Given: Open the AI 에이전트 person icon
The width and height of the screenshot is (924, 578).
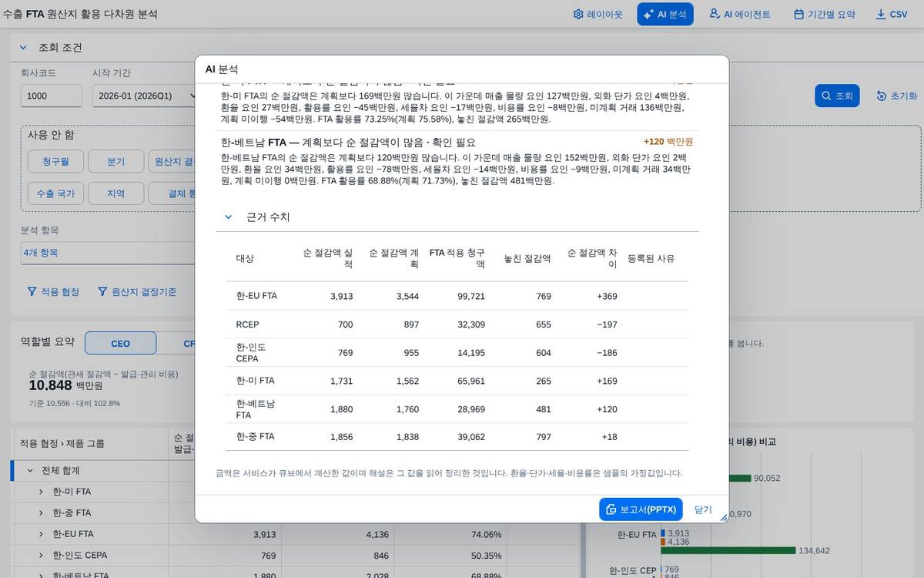Looking at the screenshot, I should tap(715, 15).
